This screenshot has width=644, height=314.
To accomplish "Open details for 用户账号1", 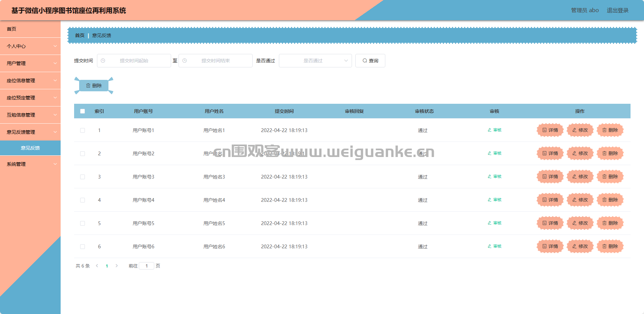I will [x=550, y=130].
